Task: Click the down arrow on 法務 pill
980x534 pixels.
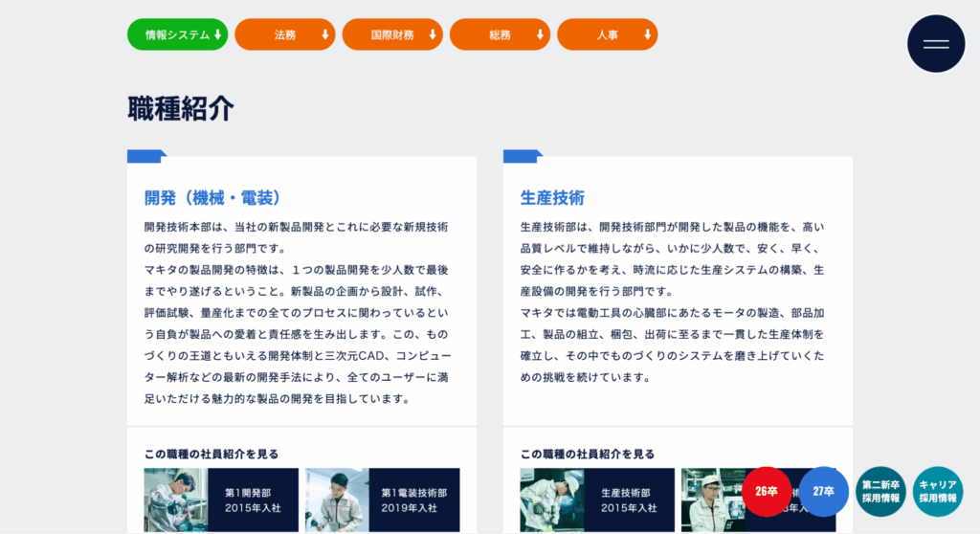Action: tap(325, 34)
